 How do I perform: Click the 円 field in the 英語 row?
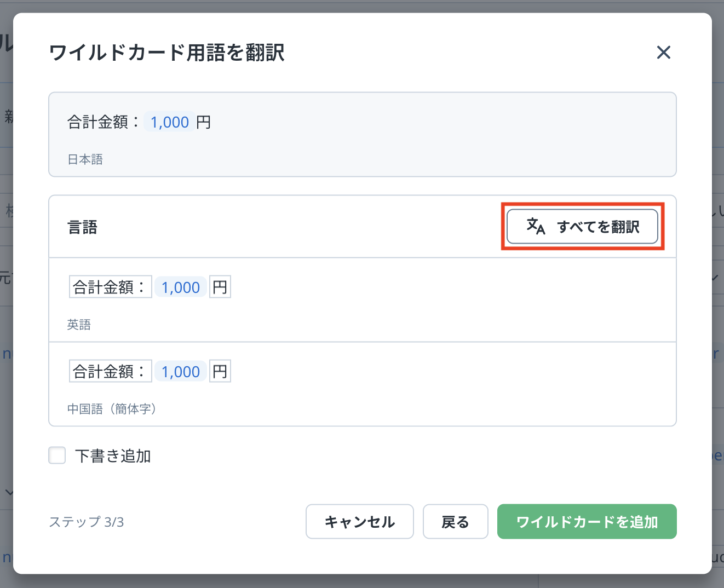click(x=220, y=287)
